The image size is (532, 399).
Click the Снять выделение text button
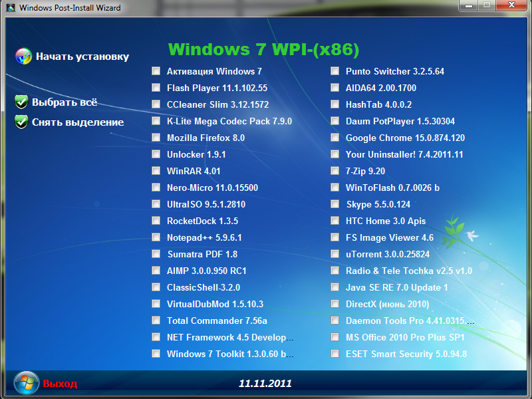[78, 122]
